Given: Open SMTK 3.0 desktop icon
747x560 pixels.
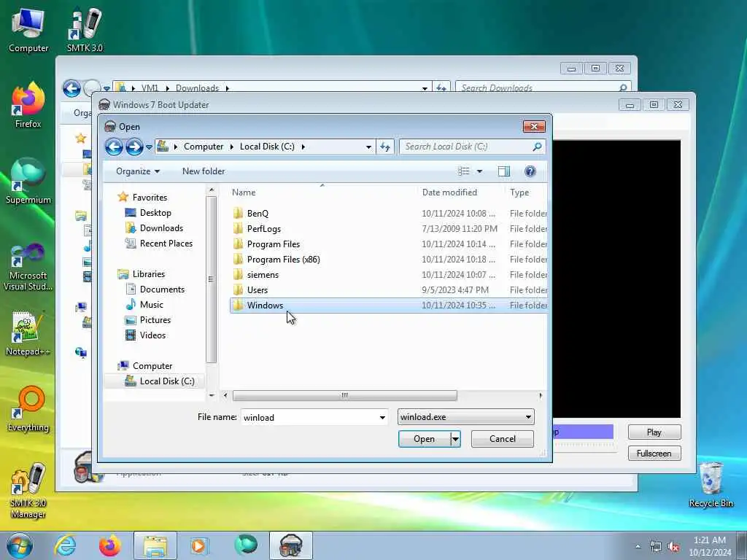Looking at the screenshot, I should (85, 31).
